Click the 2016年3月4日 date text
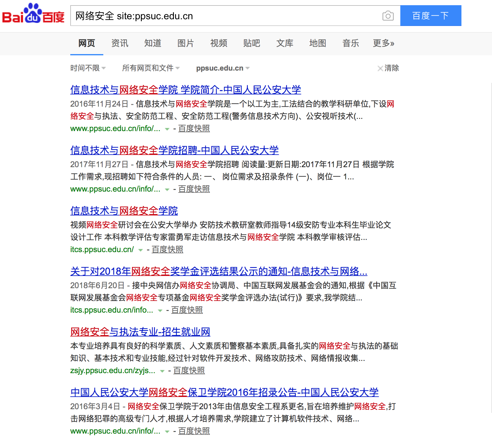This screenshot has width=492, height=448. pos(95,406)
